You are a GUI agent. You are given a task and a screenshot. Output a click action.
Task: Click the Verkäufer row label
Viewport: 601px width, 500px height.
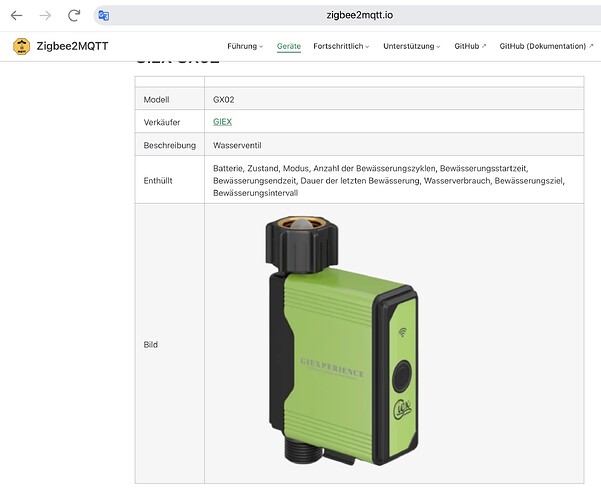162,122
